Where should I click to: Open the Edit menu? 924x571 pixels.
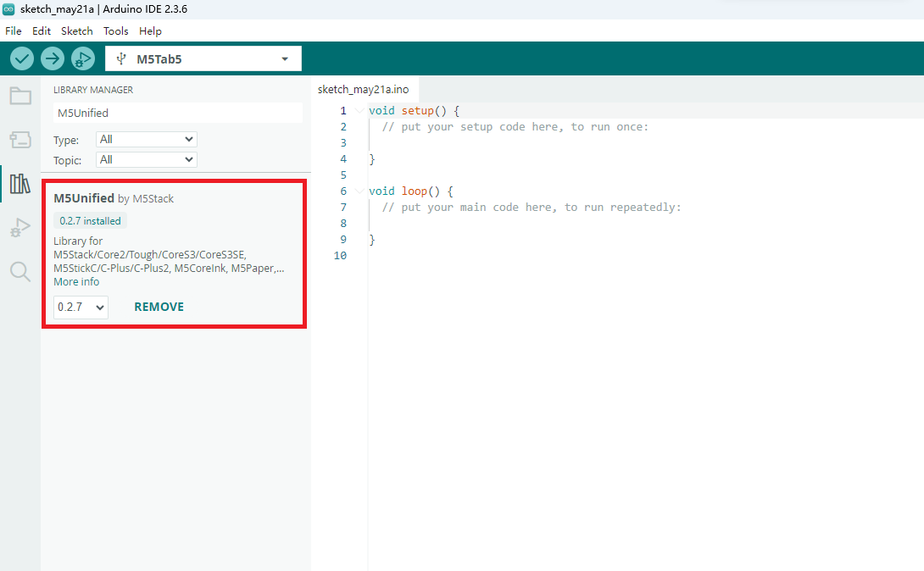pos(42,31)
